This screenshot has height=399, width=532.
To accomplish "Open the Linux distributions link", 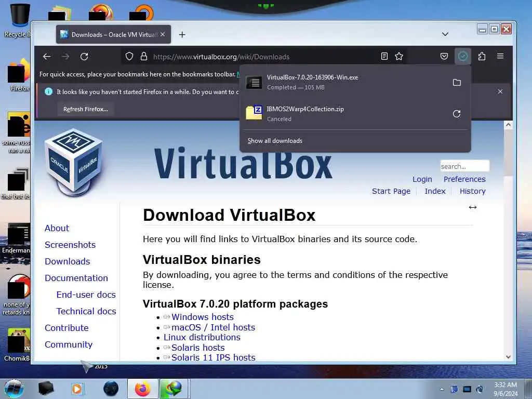I will (x=202, y=337).
